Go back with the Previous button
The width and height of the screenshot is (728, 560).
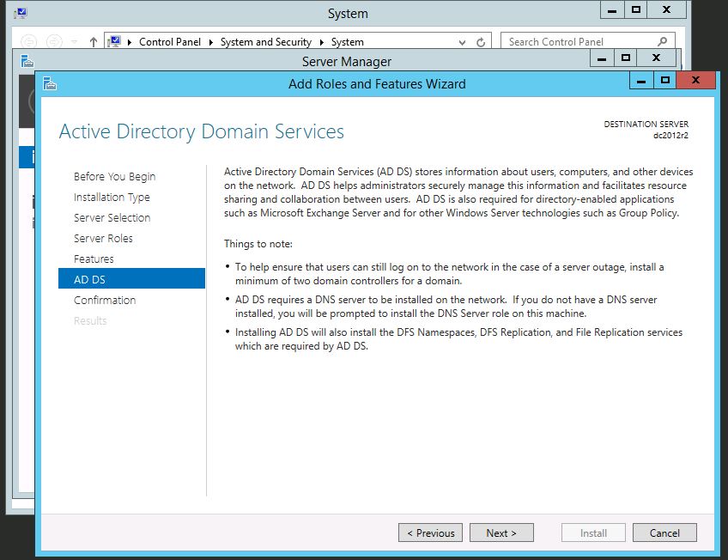tap(430, 533)
